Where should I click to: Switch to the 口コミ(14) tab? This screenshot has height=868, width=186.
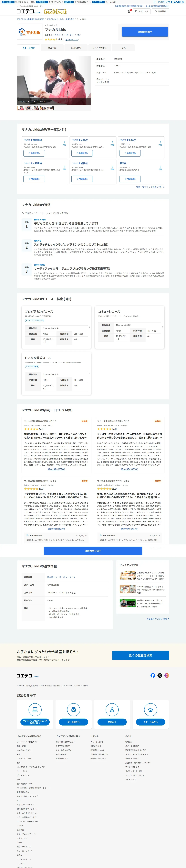click(x=76, y=48)
